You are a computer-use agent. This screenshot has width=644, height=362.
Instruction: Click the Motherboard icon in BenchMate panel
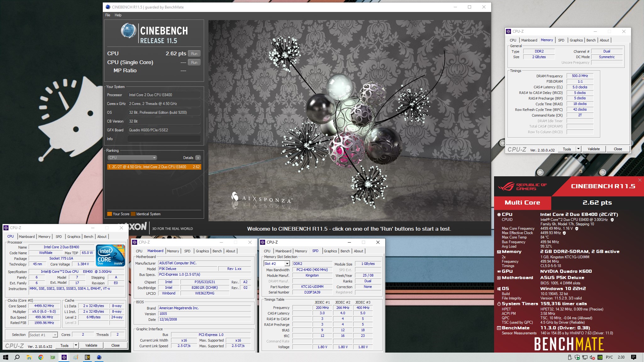[499, 278]
